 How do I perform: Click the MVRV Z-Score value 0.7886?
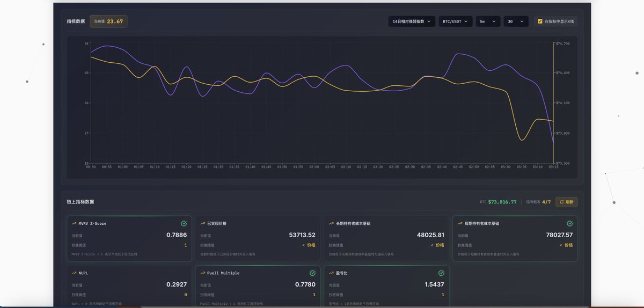pos(177,235)
